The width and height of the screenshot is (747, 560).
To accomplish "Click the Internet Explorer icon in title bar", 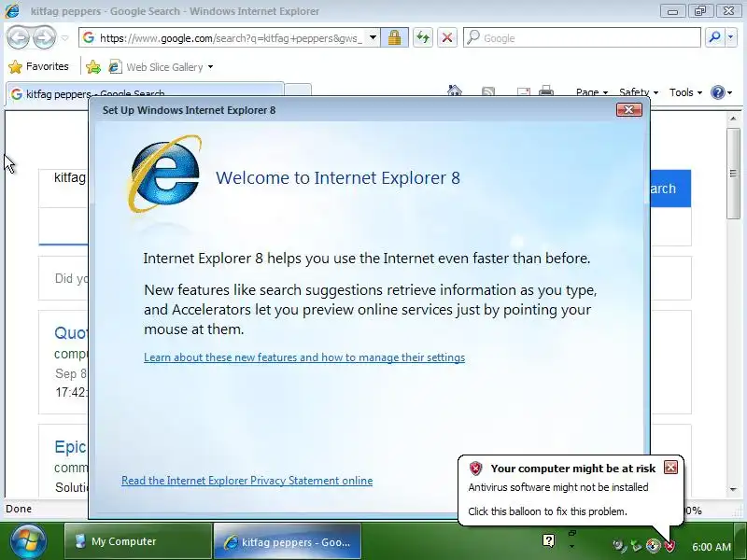I will click(12, 11).
